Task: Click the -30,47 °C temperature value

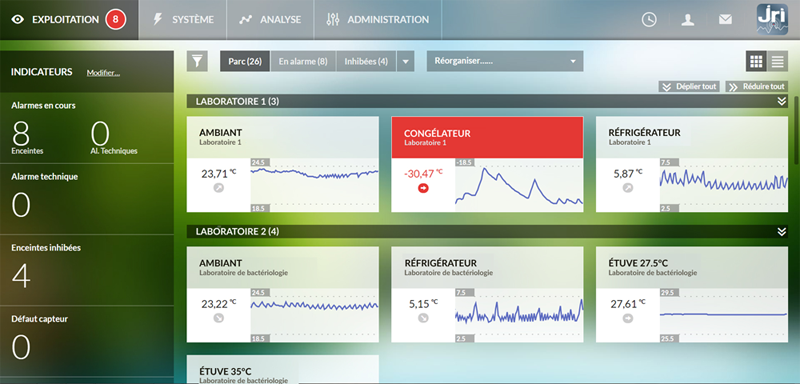Action: (423, 173)
